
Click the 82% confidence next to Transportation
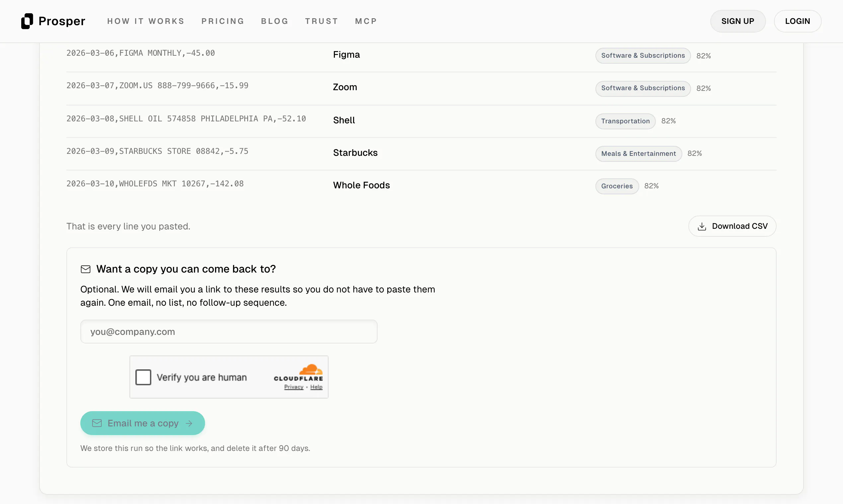668,121
